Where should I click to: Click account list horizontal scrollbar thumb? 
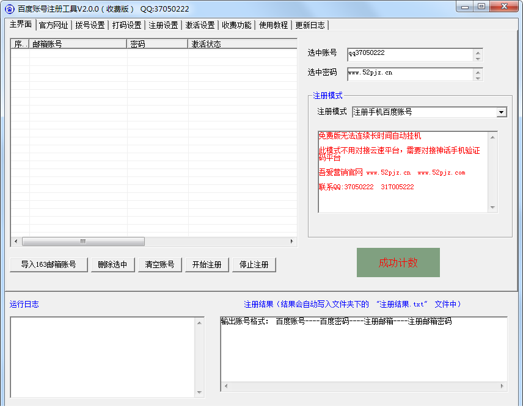(83, 241)
